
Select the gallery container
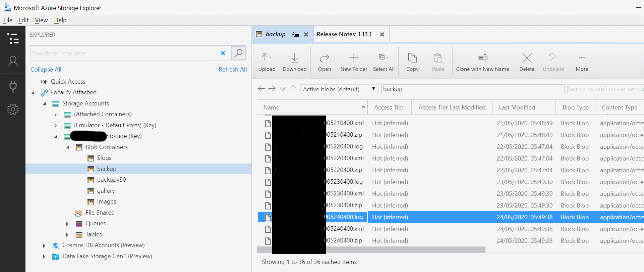106,191
